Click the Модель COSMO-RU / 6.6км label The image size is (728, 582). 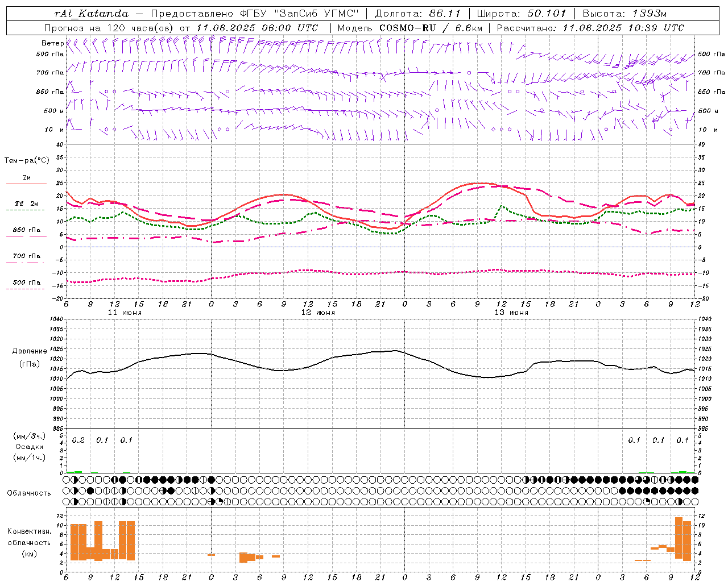coord(409,28)
